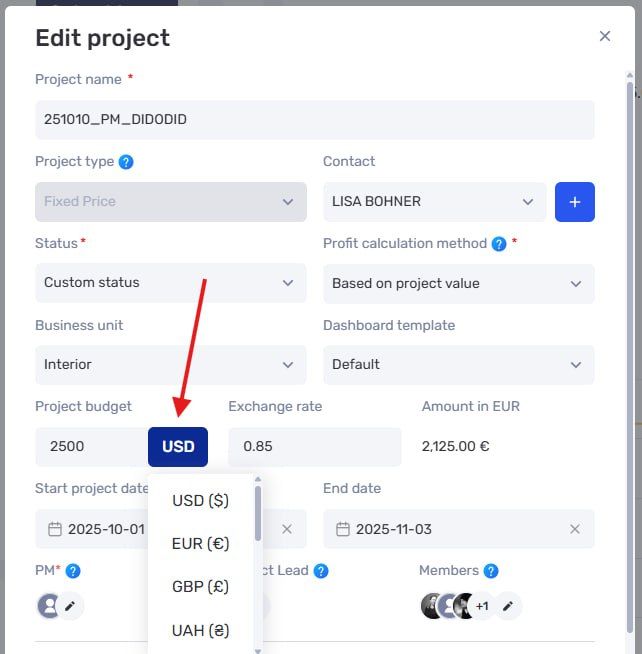Edit the PM with the pencil icon

[x=70, y=606]
